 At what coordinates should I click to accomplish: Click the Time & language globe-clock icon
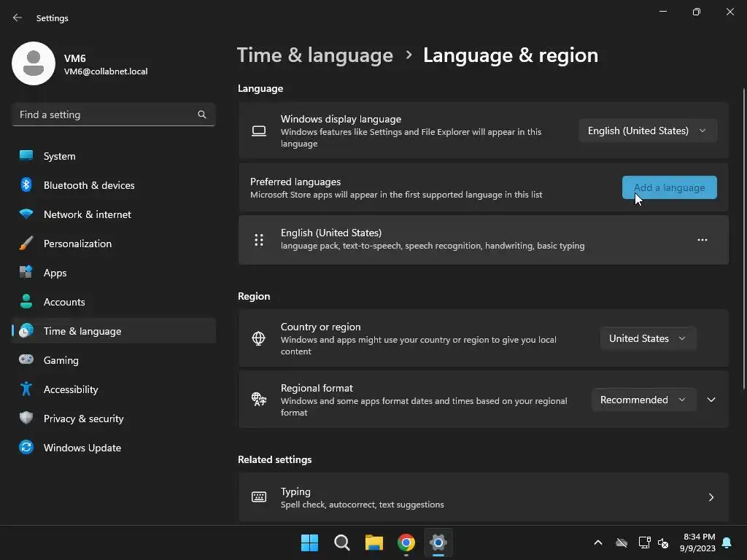coord(26,330)
